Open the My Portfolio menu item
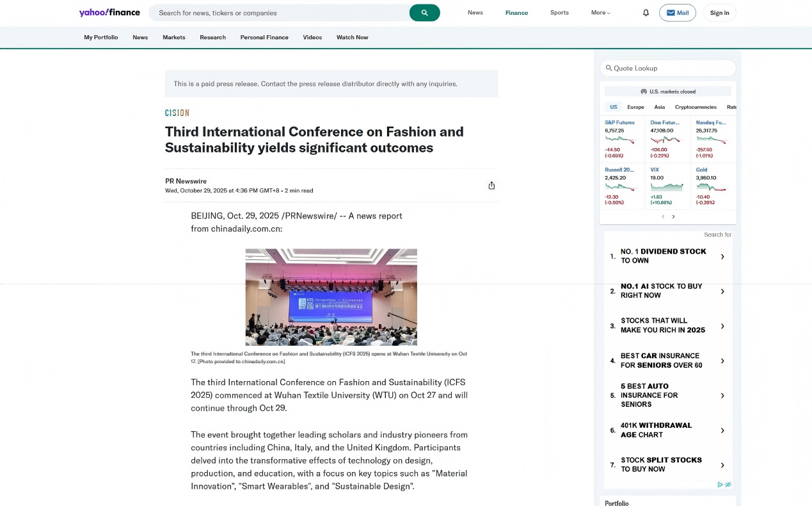Image resolution: width=812 pixels, height=506 pixels. coord(101,37)
